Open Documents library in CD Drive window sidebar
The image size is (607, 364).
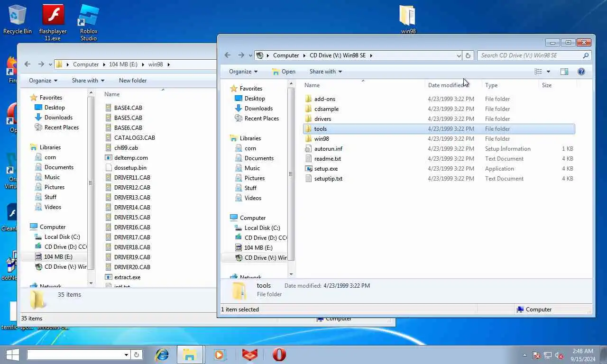tap(259, 158)
